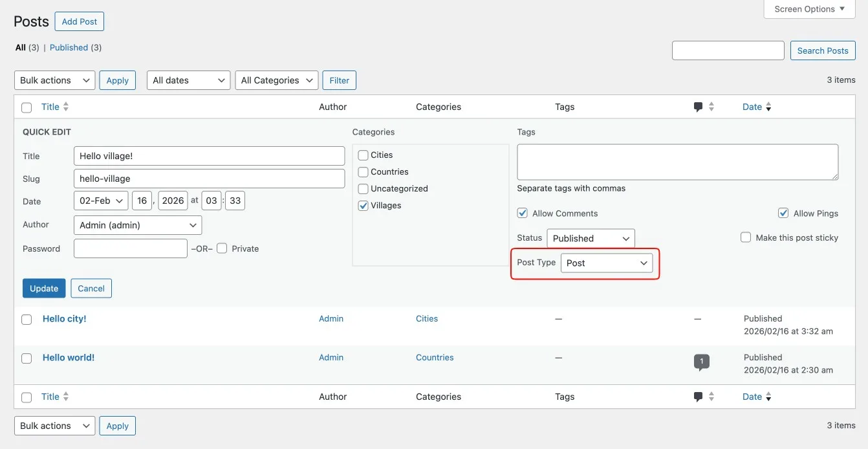Image resolution: width=868 pixels, height=449 pixels.
Task: Open the Hello city! post link
Action: tap(64, 319)
